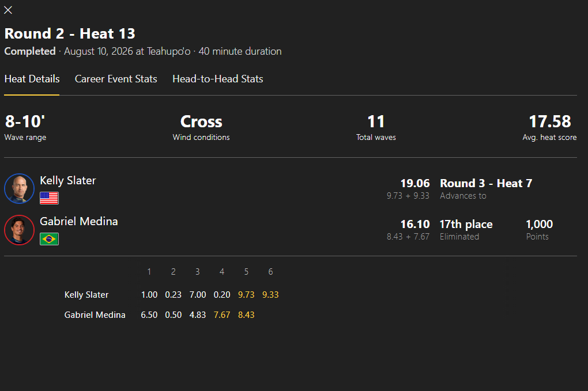Image resolution: width=588 pixels, height=391 pixels.
Task: Click the Brazil flag icon
Action: coord(49,239)
